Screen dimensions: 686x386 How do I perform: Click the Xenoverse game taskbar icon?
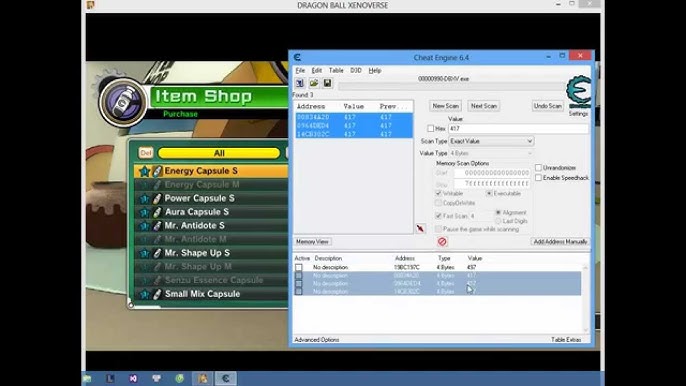(x=203, y=378)
